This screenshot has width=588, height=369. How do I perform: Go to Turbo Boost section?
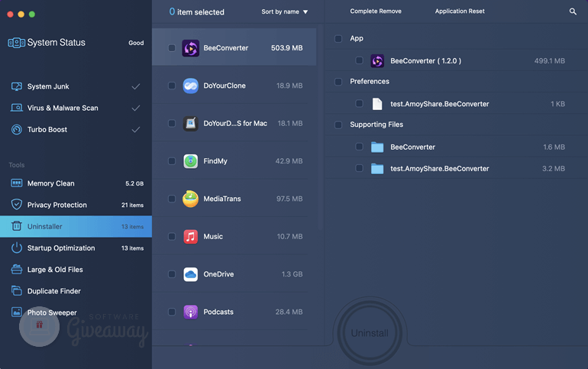tap(76, 130)
